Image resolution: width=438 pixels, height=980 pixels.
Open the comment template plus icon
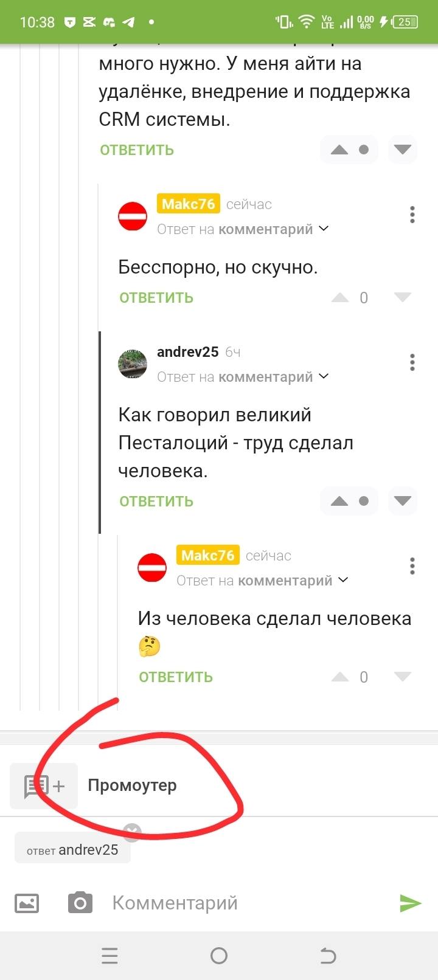click(44, 785)
